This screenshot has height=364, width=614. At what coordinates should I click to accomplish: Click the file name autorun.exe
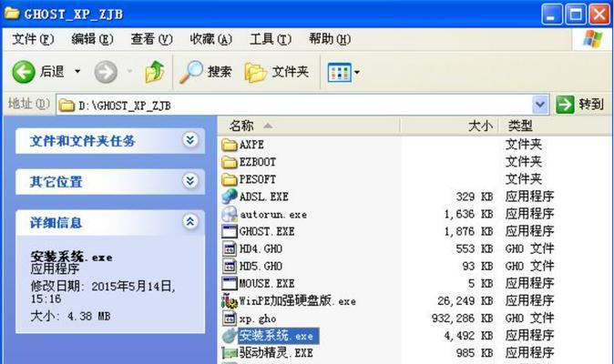click(x=273, y=214)
